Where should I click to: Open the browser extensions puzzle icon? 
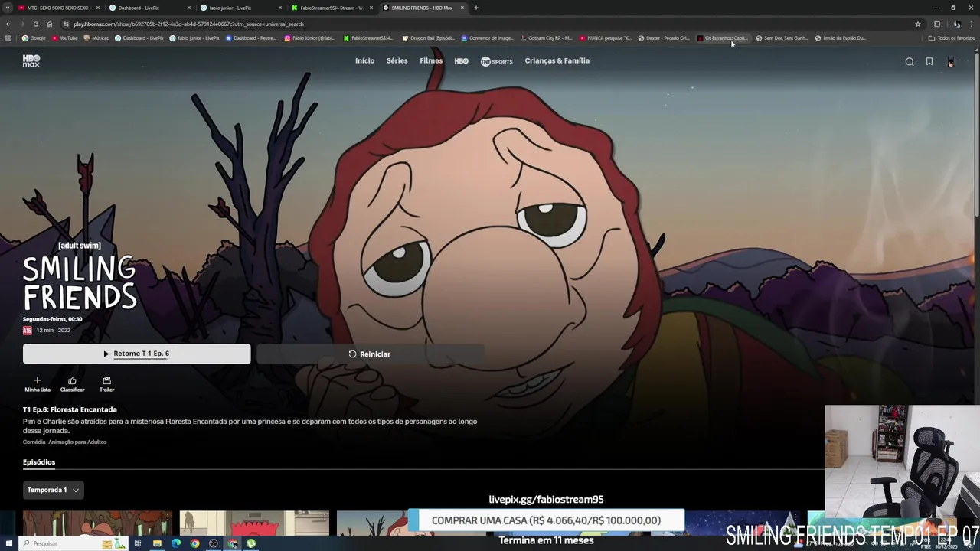pos(937,24)
